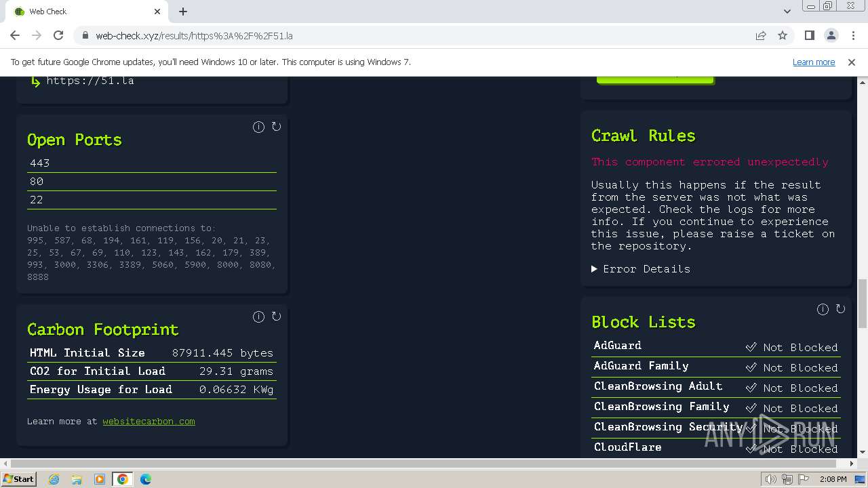Dismiss the Chrome update notice
This screenshot has width=868, height=488.
852,62
